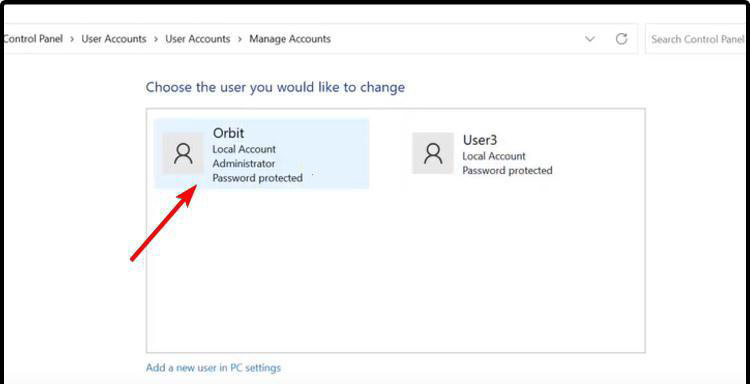
Task: Click User3's Password protected label
Action: 507,171
